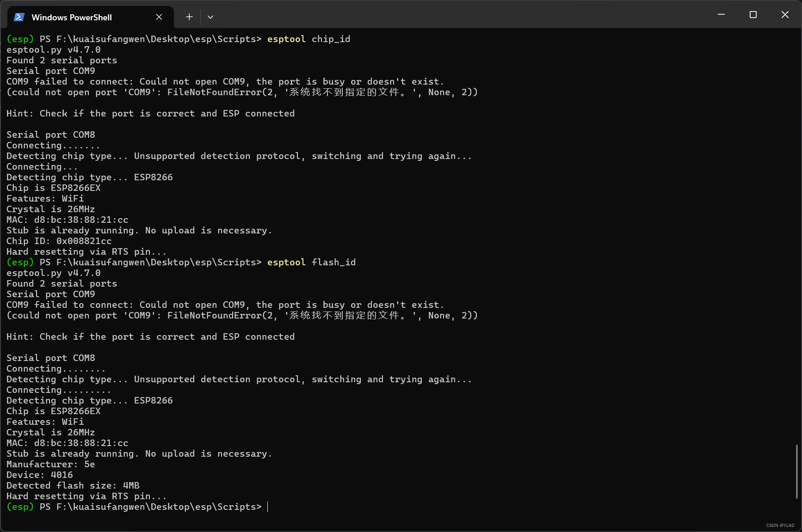
Task: Open a new tab with the plus button
Action: 189,17
